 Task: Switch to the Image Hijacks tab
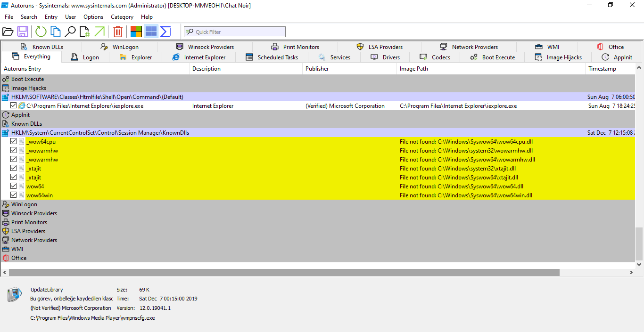tap(558, 57)
